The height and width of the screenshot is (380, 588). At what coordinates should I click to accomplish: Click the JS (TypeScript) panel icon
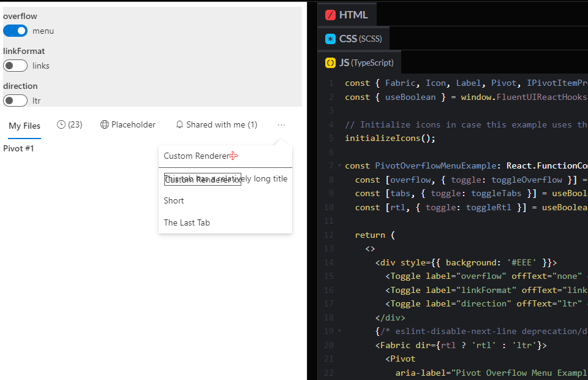point(329,62)
